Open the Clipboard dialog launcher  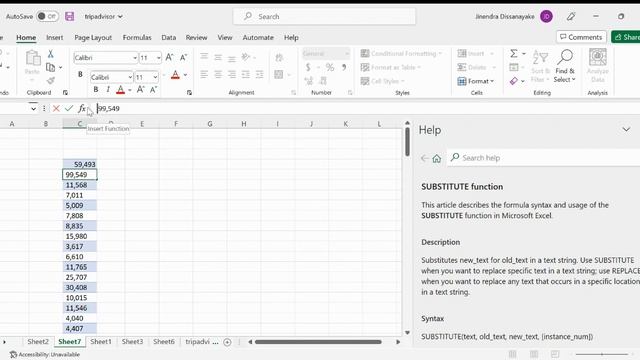point(65,93)
